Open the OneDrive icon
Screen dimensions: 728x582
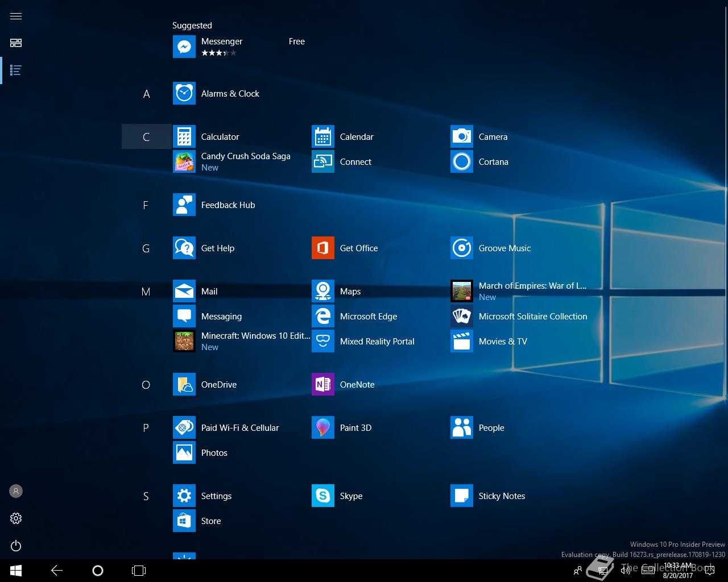pyautogui.click(x=184, y=384)
